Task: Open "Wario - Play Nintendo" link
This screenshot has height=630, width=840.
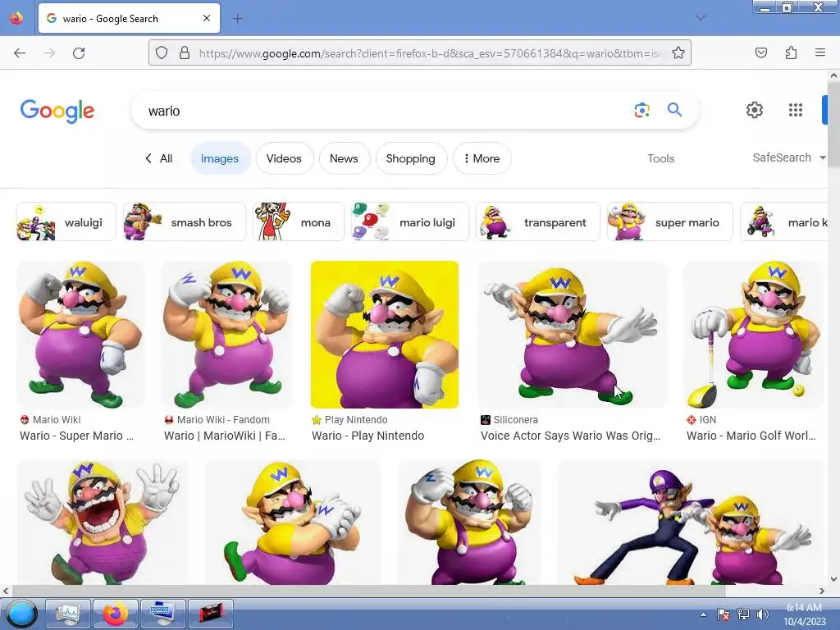Action: [x=368, y=436]
